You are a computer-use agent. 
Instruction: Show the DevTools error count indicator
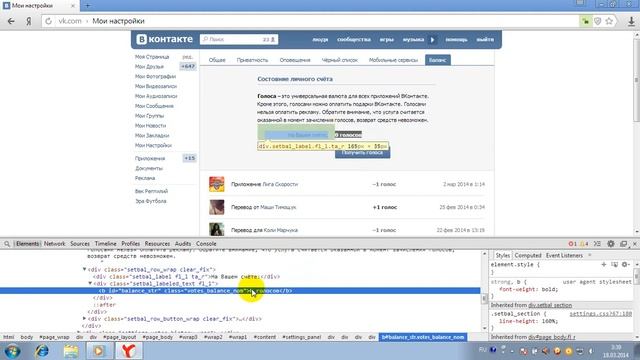pos(572,244)
